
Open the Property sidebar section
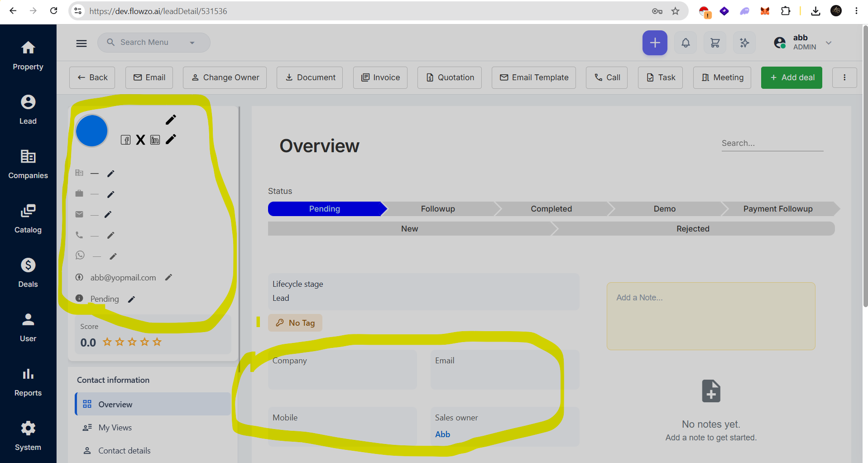[x=28, y=56]
